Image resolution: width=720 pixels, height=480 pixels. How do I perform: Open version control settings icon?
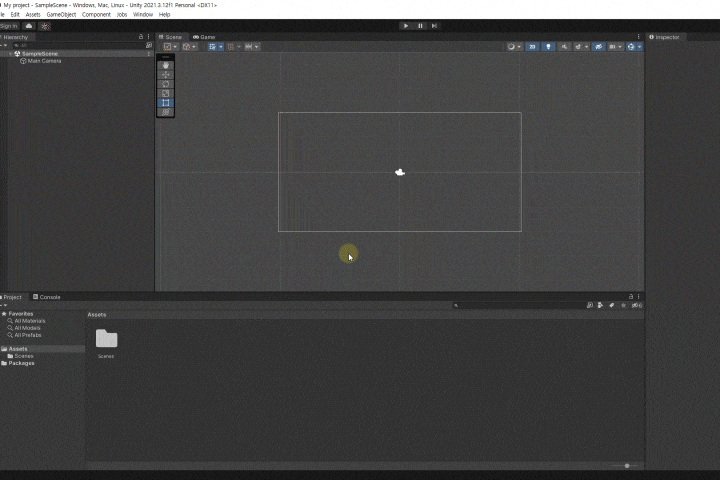pos(45,26)
